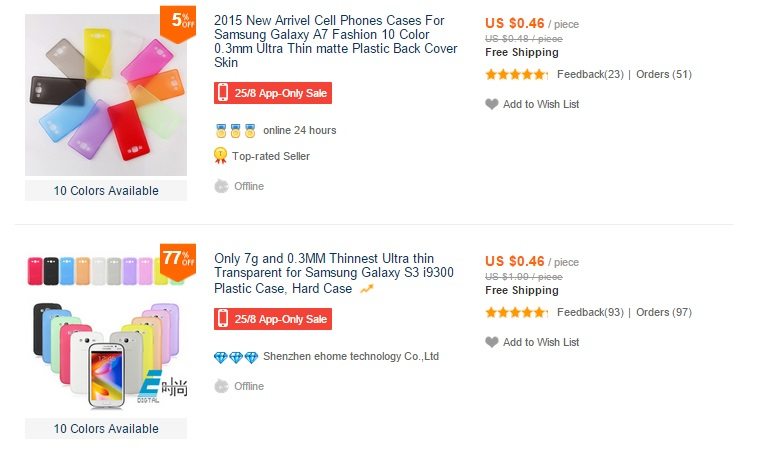Image resolution: width=764 pixels, height=452 pixels.
Task: Open the Galaxy S3 i9300 transparent case link
Action: pyautogui.click(x=336, y=273)
